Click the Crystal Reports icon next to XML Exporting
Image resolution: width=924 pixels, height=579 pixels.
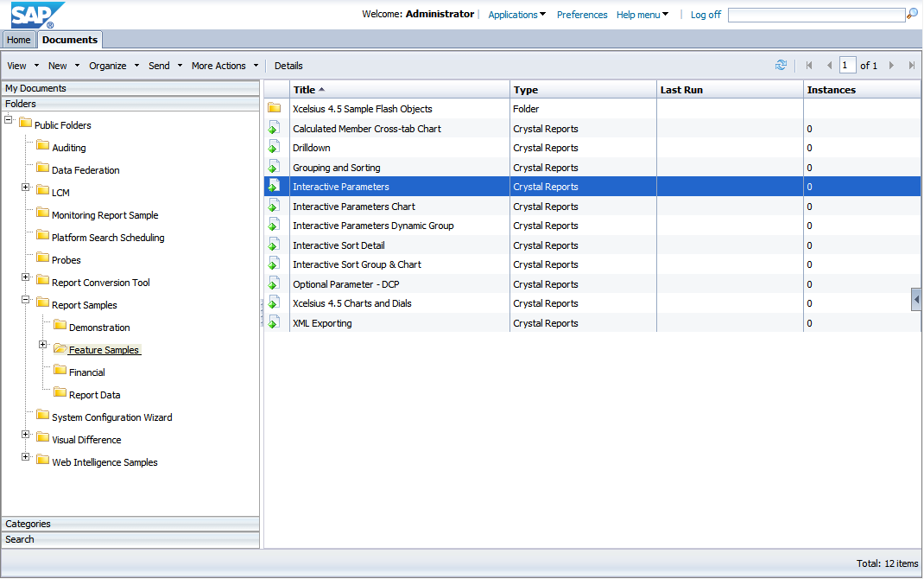point(276,322)
